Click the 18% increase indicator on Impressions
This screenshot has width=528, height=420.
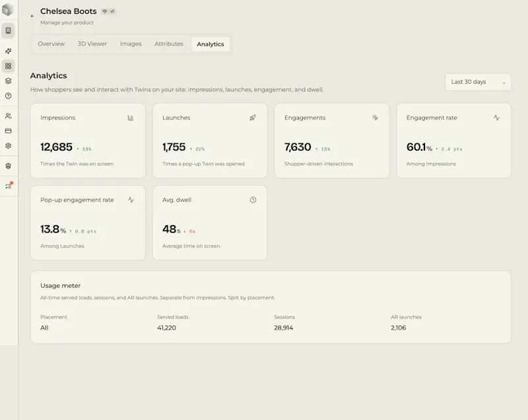coord(84,149)
